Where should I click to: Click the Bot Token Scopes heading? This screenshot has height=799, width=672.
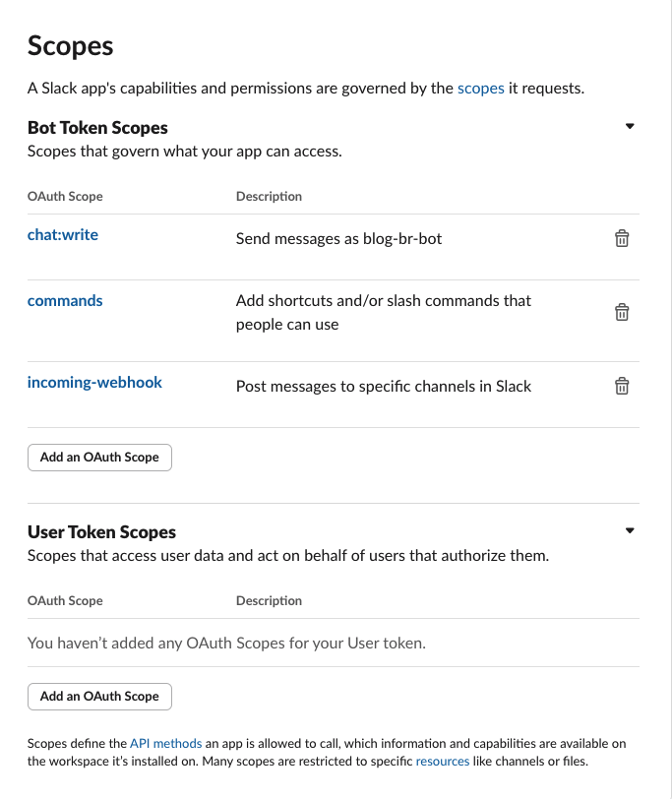pyautogui.click(x=97, y=128)
